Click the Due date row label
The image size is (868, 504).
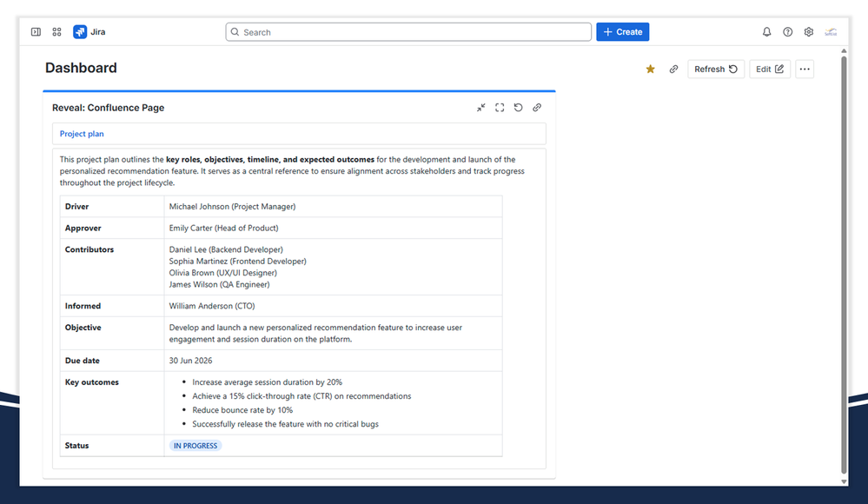83,361
